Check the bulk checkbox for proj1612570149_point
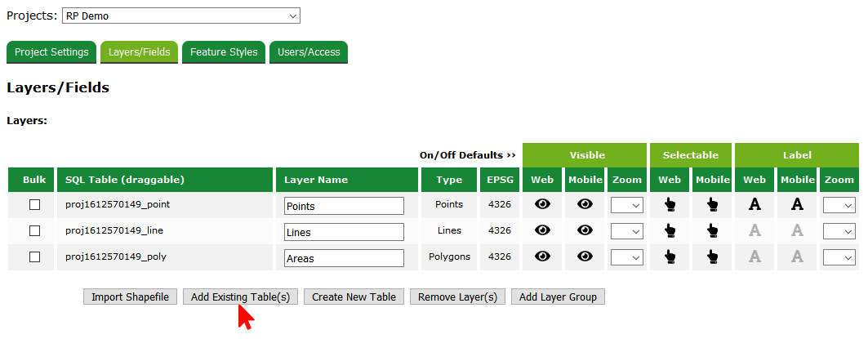This screenshot has width=868, height=339. [35, 205]
